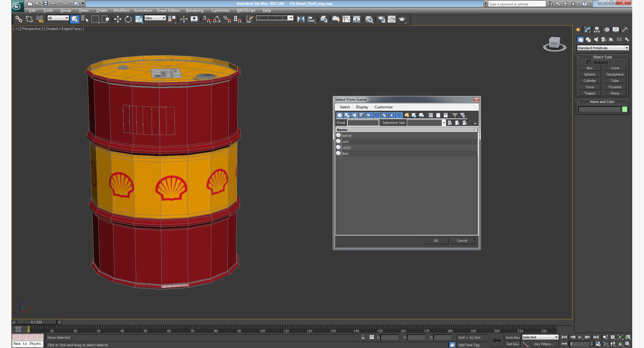Viewport: 644px width, 348px height.
Task: Select Cameras category in Create panel
Action: [604, 40]
